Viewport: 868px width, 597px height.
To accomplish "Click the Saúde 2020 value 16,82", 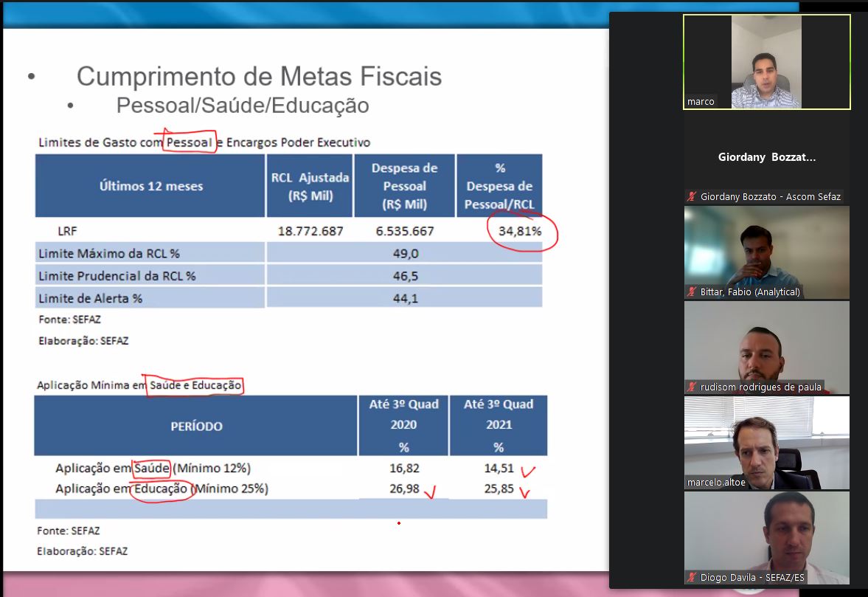I will pos(404,469).
